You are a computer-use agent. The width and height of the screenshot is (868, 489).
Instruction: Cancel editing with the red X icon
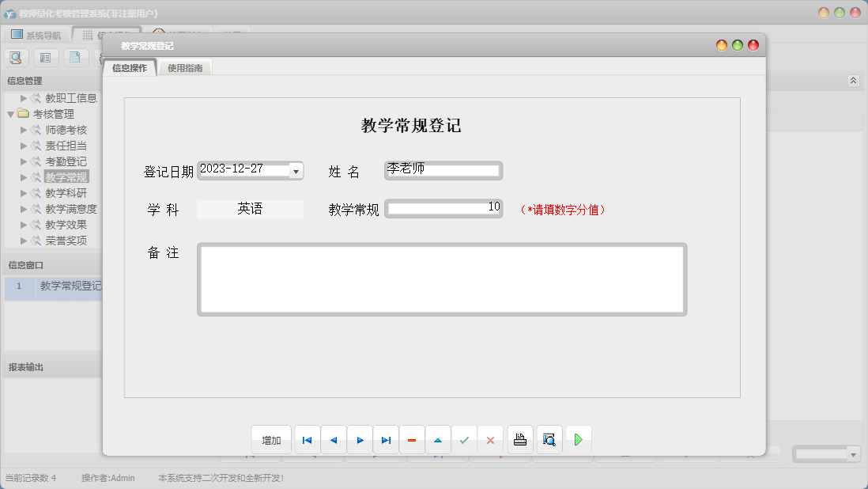point(490,439)
